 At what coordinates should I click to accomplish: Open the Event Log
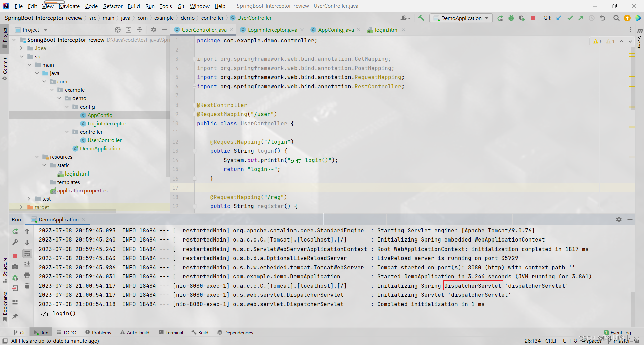tap(618, 333)
